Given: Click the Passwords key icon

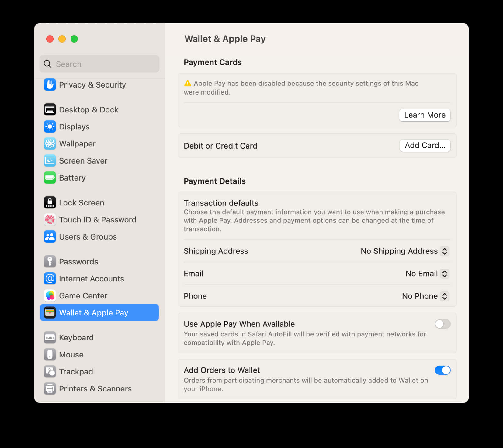Looking at the screenshot, I should pyautogui.click(x=50, y=262).
